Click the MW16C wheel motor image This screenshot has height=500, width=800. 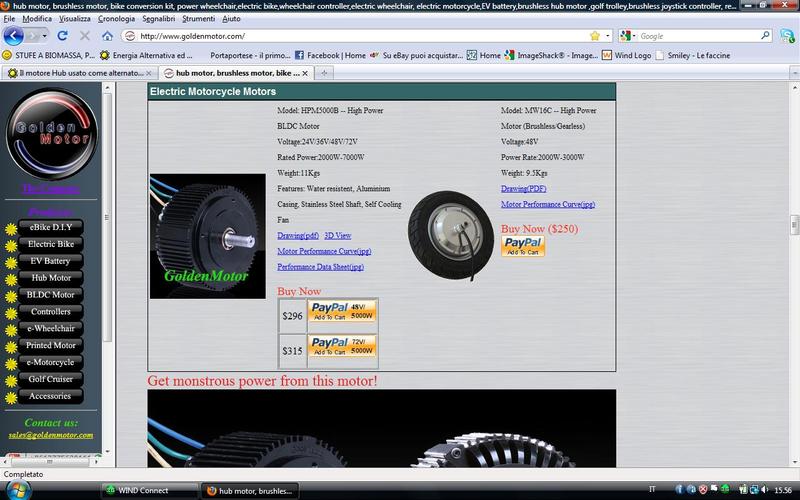click(451, 235)
